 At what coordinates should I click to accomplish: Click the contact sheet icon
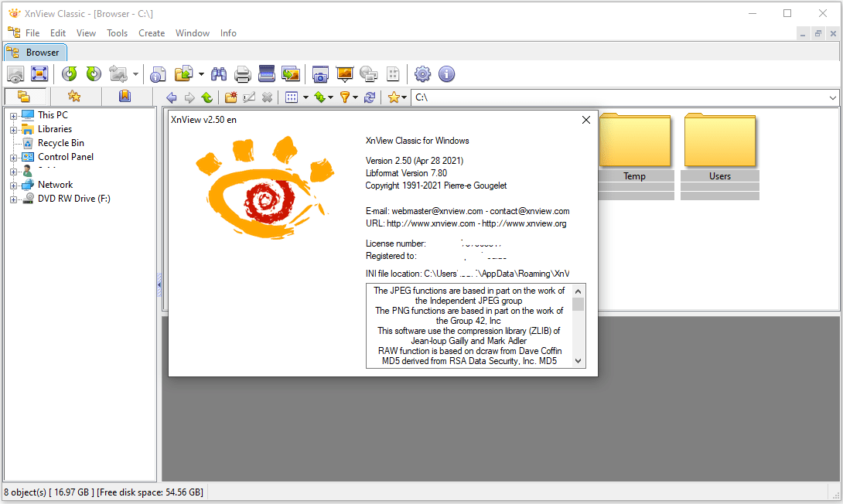tap(393, 74)
